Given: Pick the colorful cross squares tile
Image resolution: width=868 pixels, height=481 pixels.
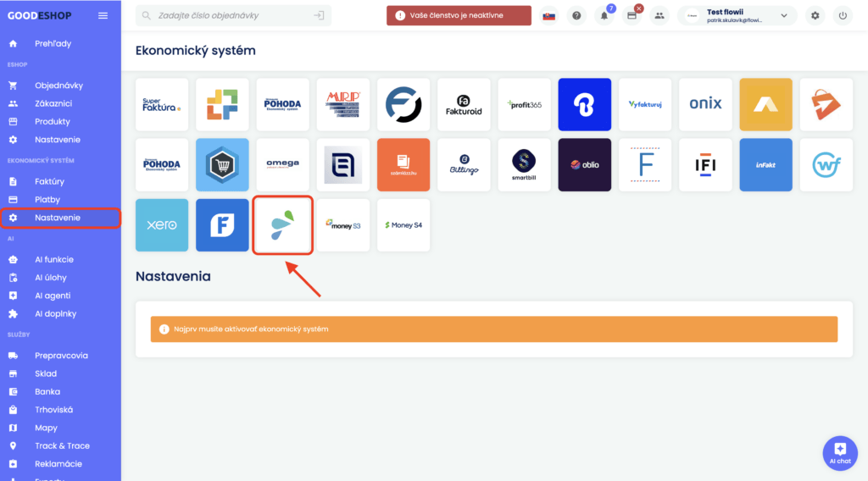Looking at the screenshot, I should tap(222, 104).
